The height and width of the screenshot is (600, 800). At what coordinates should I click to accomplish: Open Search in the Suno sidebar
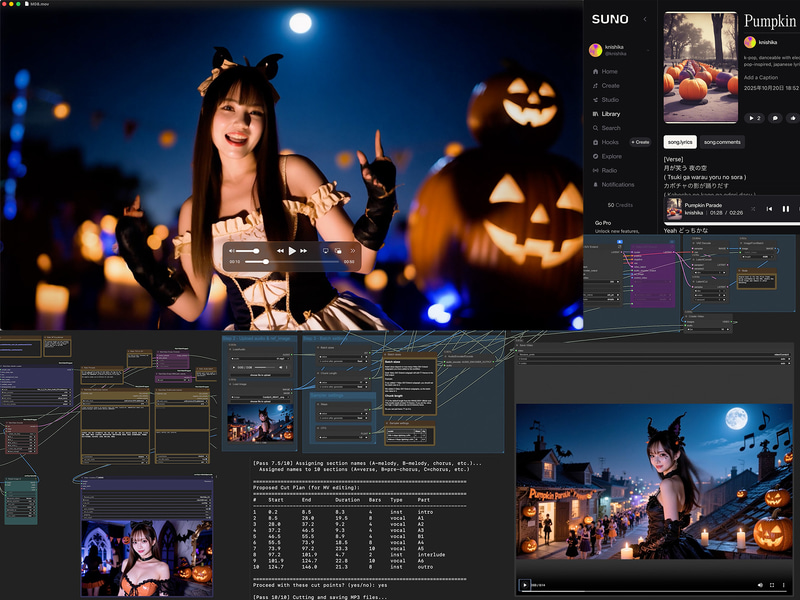coord(610,128)
